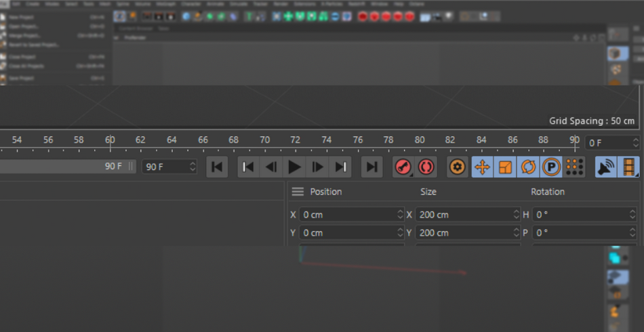Go to start of animation

(217, 167)
